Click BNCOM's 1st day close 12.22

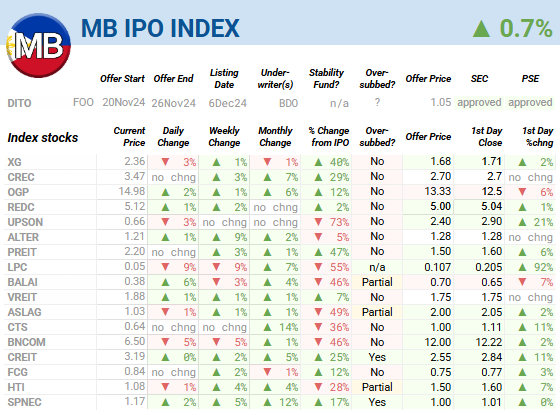click(x=489, y=342)
